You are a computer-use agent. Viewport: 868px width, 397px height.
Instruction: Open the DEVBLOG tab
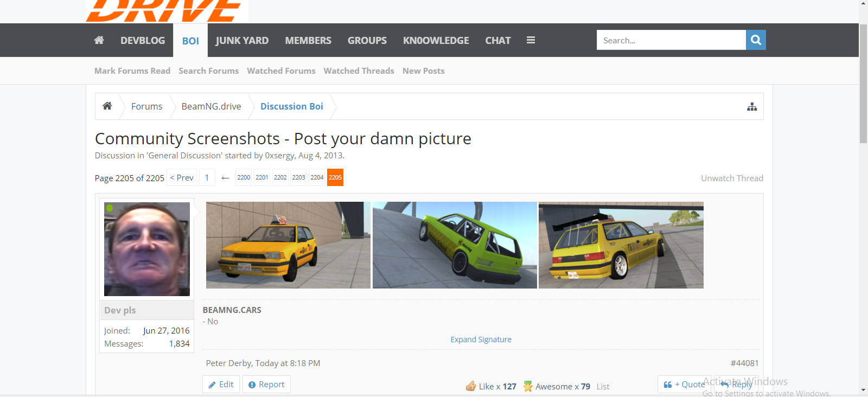click(143, 41)
